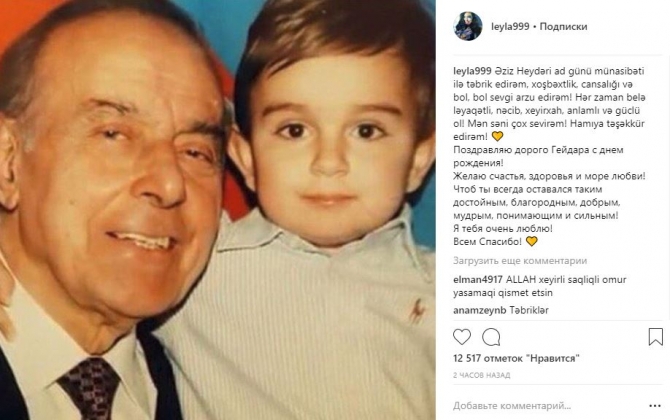Click the ALLAH xeyirli comment text
The height and width of the screenshot is (420, 670).
click(x=540, y=286)
